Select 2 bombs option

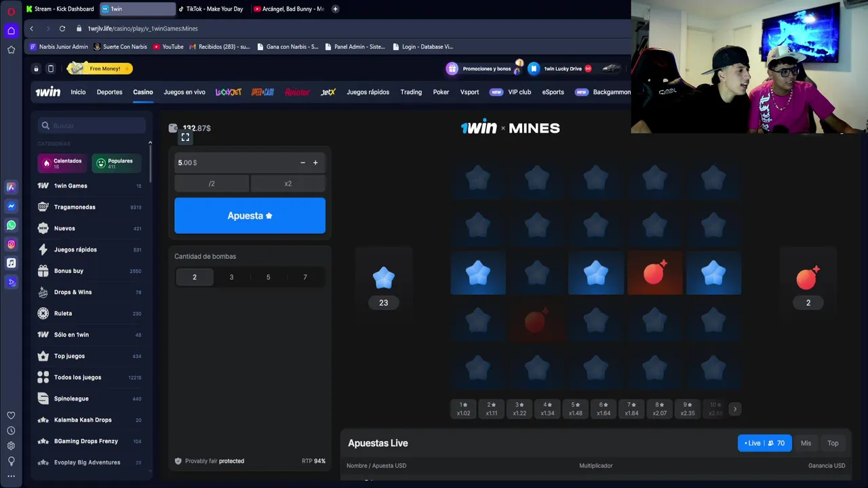pos(195,277)
